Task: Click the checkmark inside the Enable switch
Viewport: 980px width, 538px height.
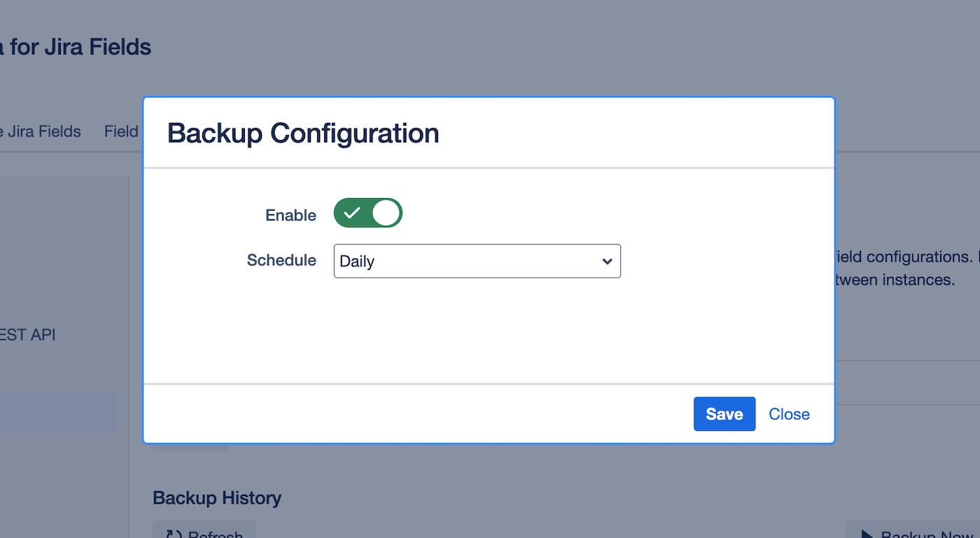Action: tap(352, 213)
